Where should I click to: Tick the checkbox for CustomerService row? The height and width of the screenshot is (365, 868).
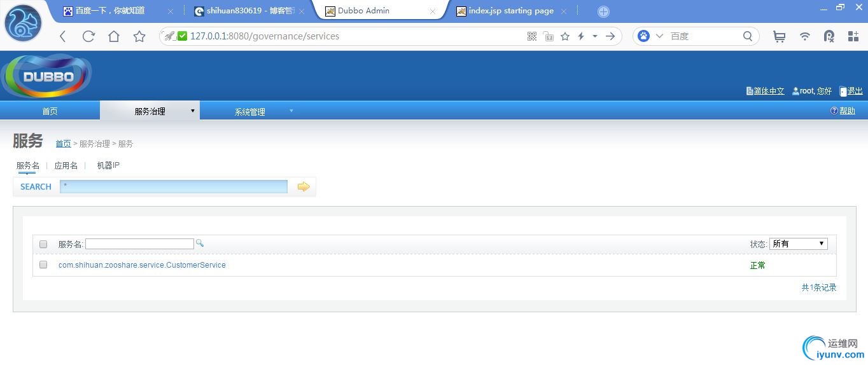click(43, 265)
